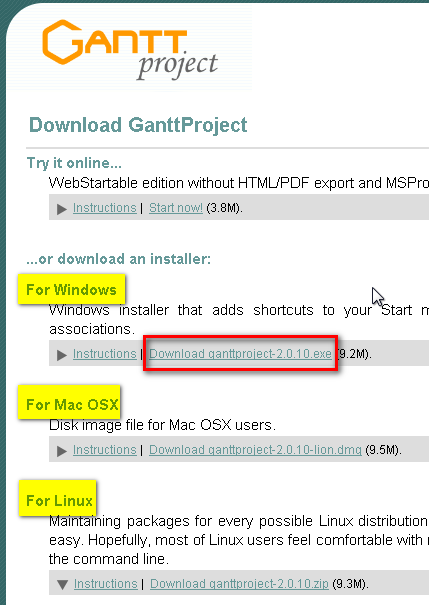
Task: Collapse the Linux instructions triangle
Action: tap(62, 585)
